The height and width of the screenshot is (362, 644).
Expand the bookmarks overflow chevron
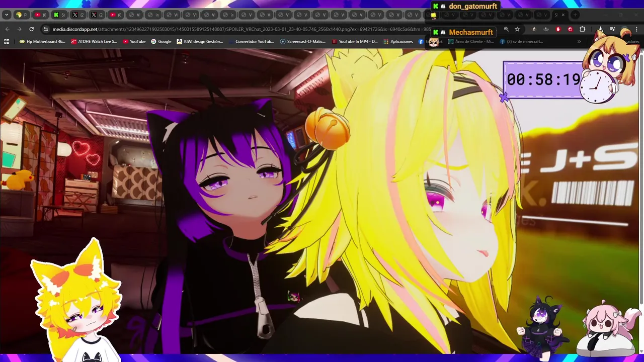[579, 42]
